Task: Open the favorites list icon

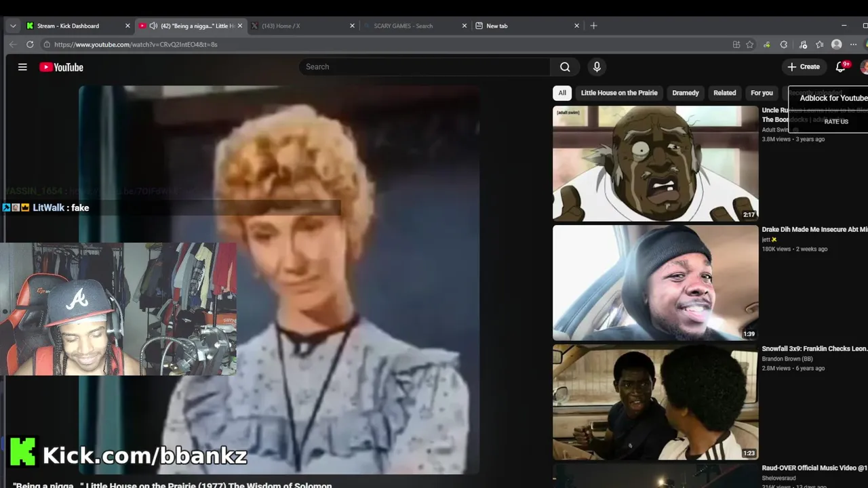Action: click(x=820, y=44)
